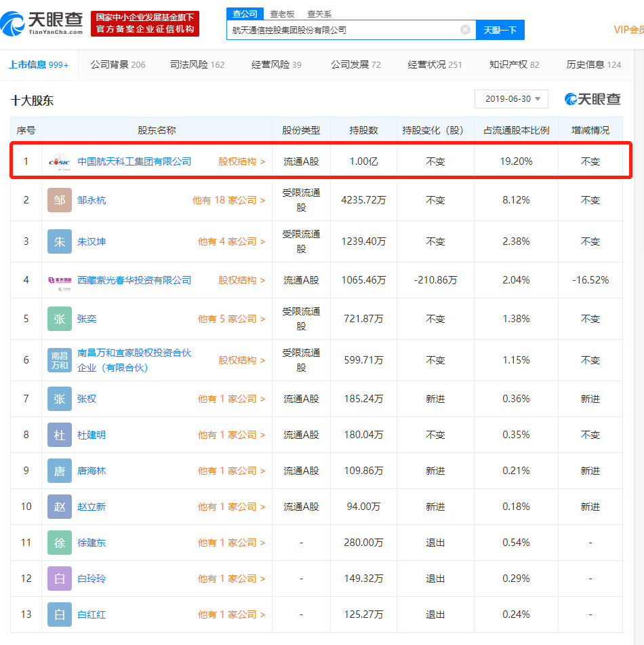Open the 知识产权 82 tab
Image resolution: width=644 pixels, height=645 pixels.
(514, 64)
